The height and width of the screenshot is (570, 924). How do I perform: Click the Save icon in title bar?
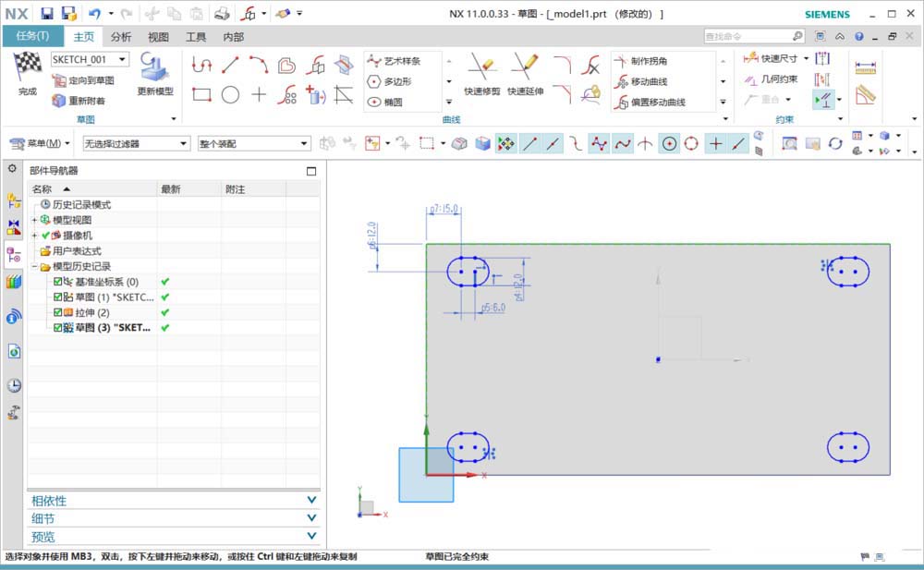[x=46, y=13]
